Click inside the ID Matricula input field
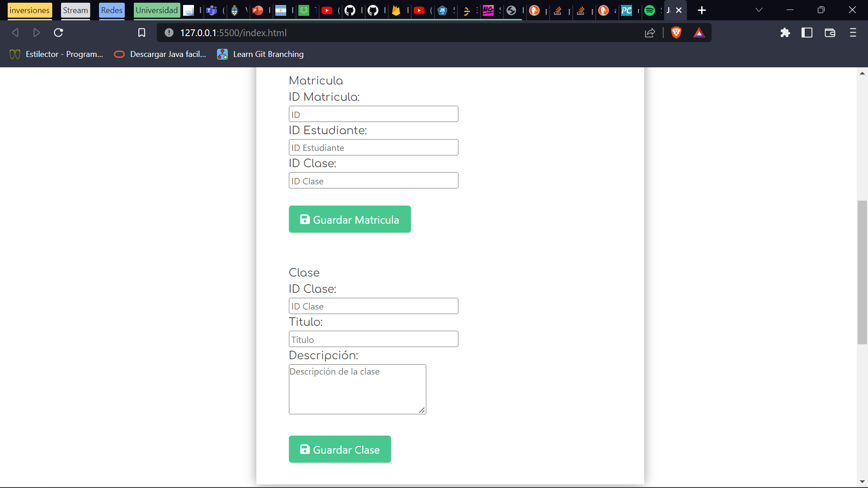The height and width of the screenshot is (488, 868). (373, 114)
